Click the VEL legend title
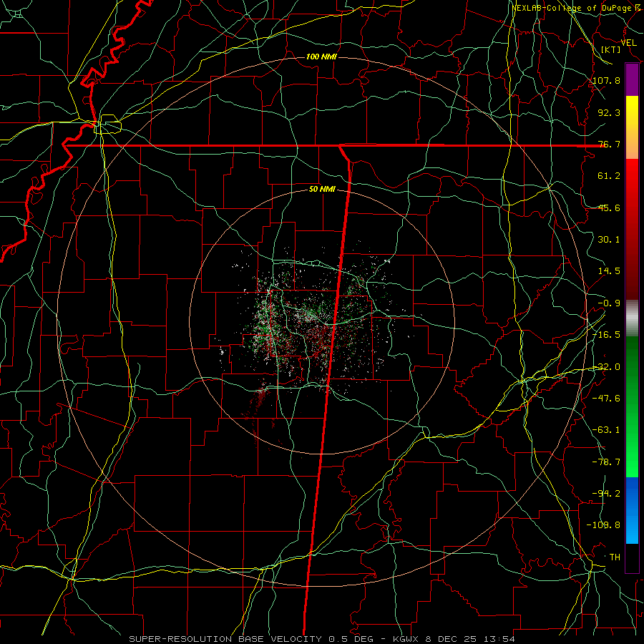644x644 pixels. (628, 43)
